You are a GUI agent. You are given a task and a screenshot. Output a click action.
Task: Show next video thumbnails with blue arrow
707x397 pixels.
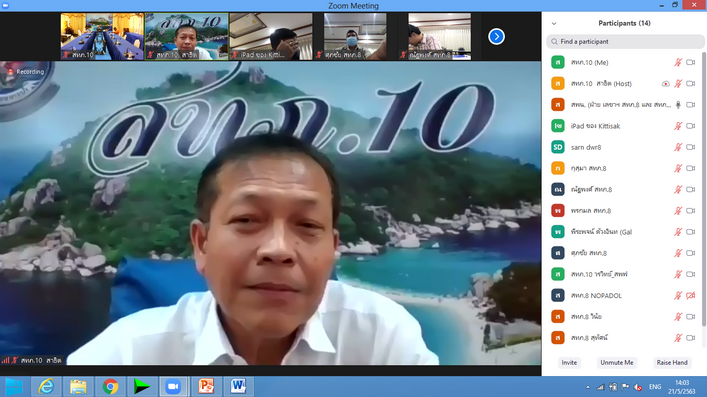[x=496, y=37]
